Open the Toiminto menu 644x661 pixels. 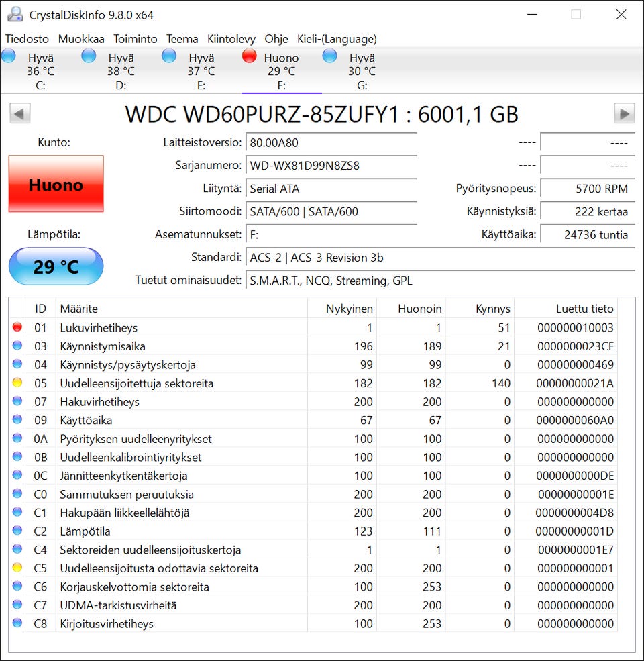tap(136, 39)
